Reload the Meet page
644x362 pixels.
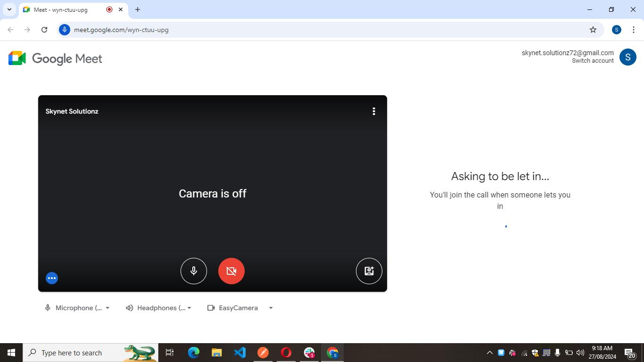pyautogui.click(x=44, y=30)
